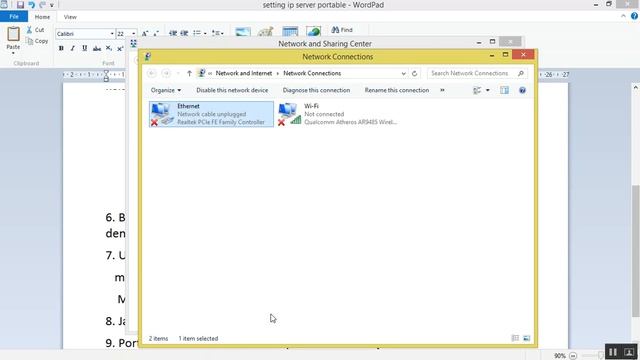
Task: Open the Organize menu
Action: (x=166, y=90)
